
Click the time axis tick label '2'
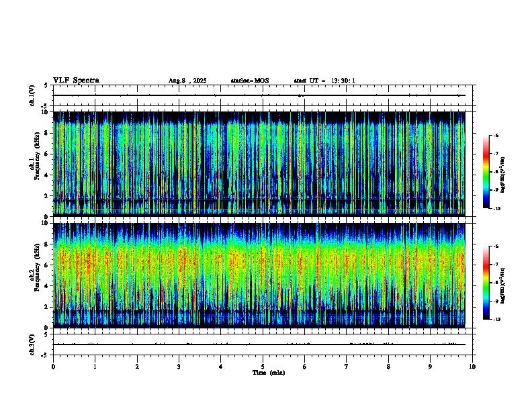click(137, 367)
